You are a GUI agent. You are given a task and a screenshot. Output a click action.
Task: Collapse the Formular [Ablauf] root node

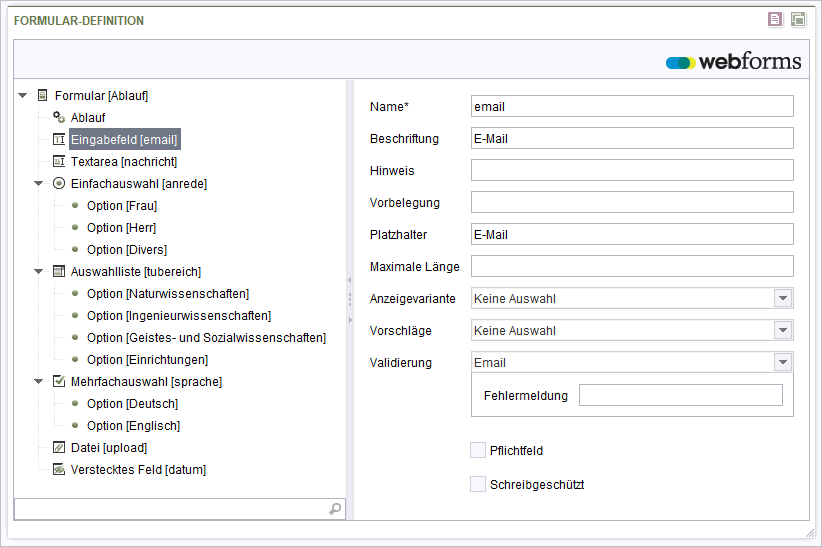[23, 95]
